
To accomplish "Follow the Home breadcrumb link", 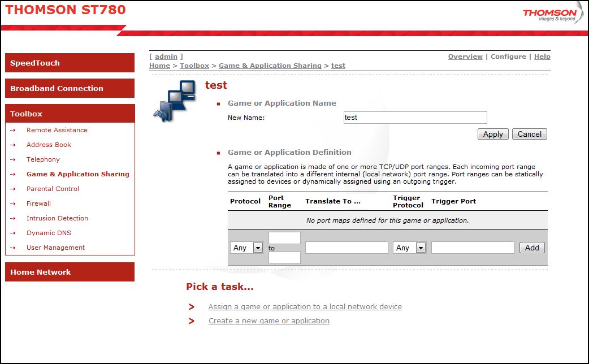I will (x=159, y=66).
